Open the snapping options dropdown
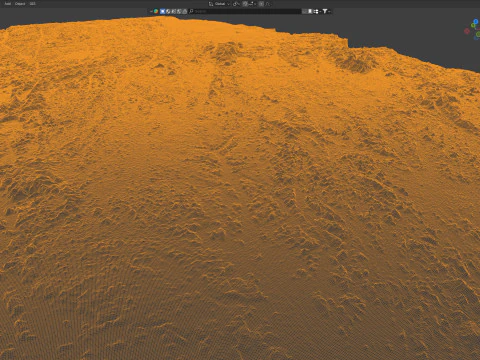Screen dimensions: 480x360 coord(252,4)
